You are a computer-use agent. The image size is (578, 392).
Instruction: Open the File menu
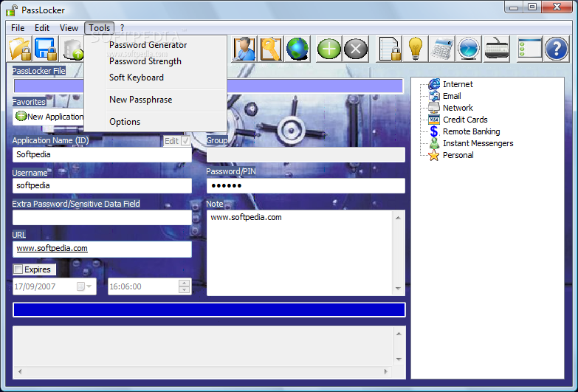coord(18,28)
